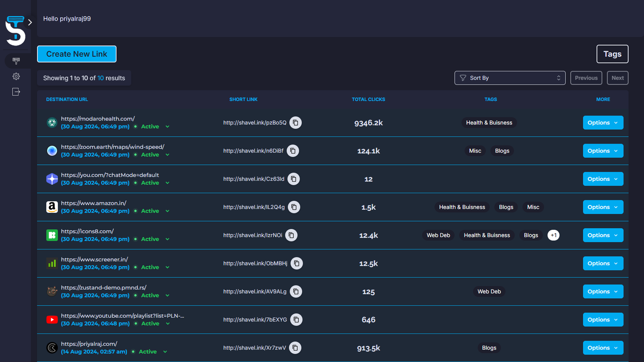Click the Shavel logo
This screenshot has height=362, width=644.
[x=16, y=30]
